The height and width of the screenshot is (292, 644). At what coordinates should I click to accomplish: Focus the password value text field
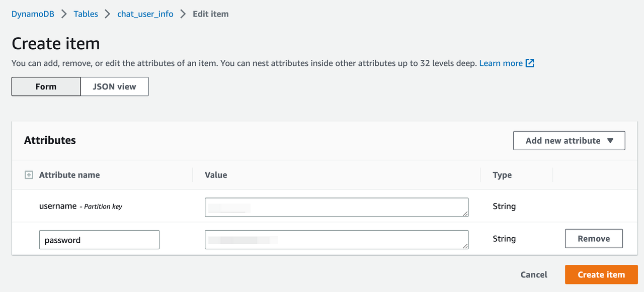(x=336, y=240)
